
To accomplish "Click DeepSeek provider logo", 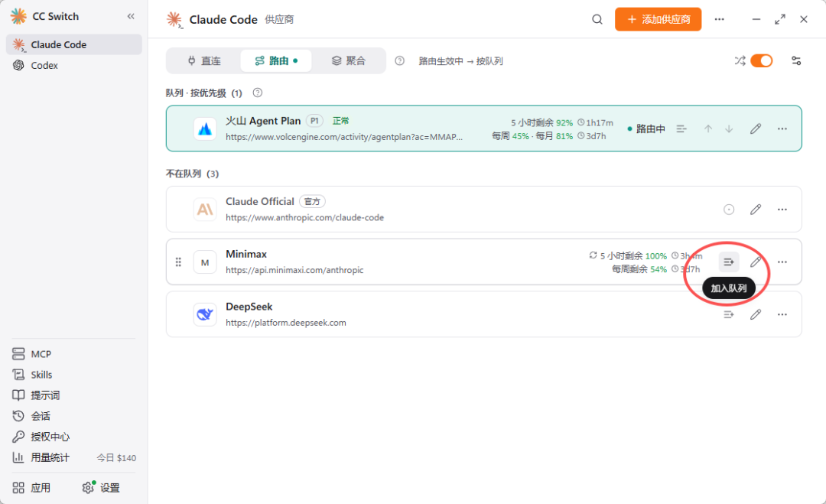I will pyautogui.click(x=205, y=314).
